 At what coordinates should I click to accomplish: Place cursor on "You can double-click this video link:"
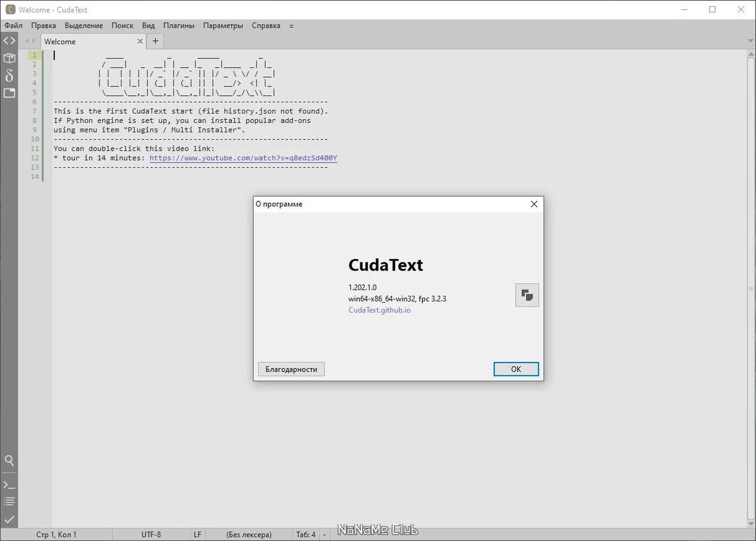point(134,148)
